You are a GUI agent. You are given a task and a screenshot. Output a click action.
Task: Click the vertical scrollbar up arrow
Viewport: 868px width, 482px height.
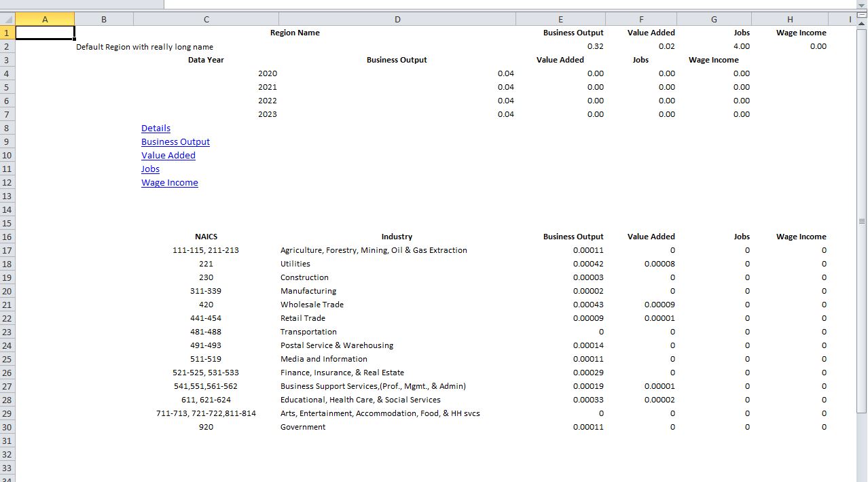862,24
